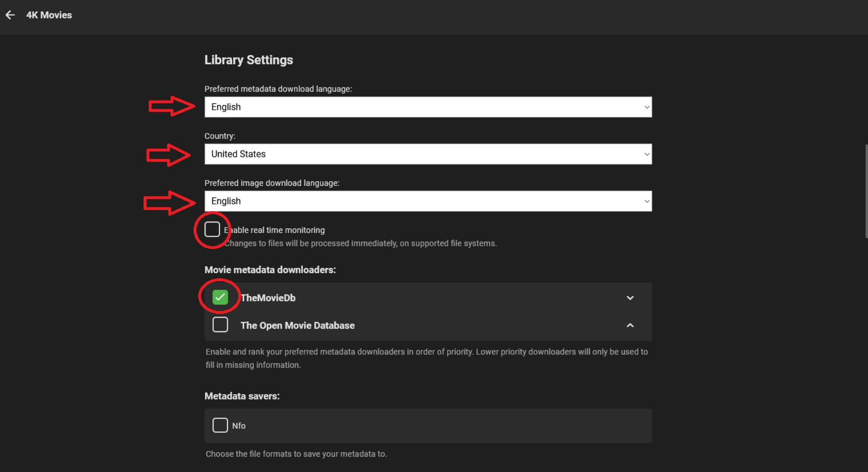Click the Library Settings heading
The width and height of the screenshot is (868, 472).
(248, 60)
